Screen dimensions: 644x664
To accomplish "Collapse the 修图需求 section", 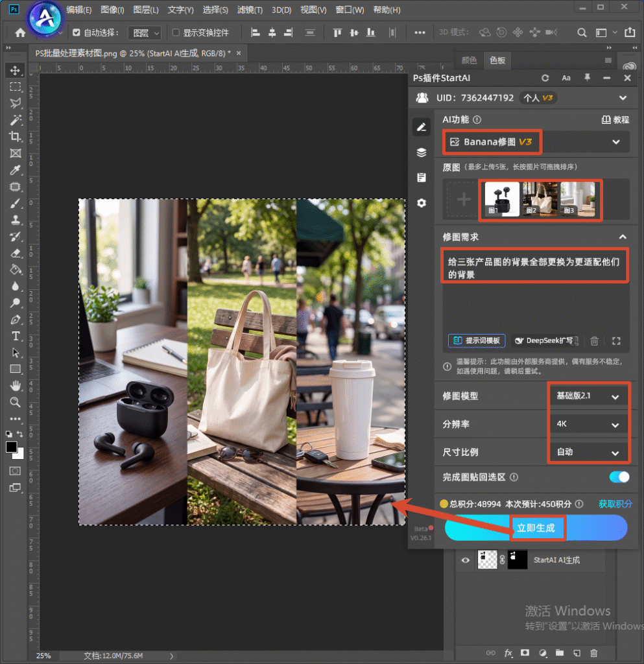I will coord(623,237).
